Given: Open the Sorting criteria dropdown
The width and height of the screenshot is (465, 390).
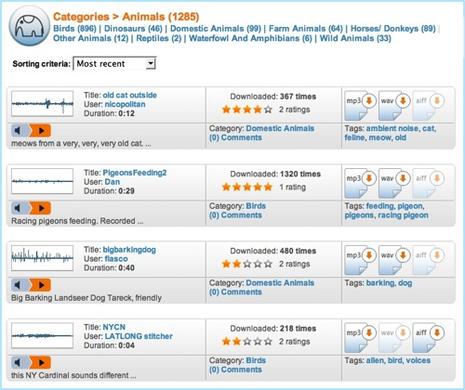Looking at the screenshot, I should click(114, 64).
